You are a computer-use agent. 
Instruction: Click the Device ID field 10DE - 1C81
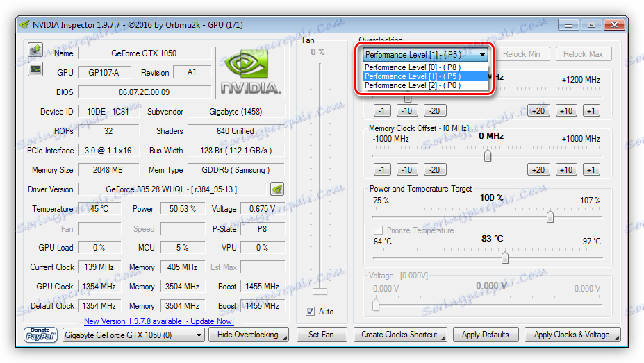point(108,112)
